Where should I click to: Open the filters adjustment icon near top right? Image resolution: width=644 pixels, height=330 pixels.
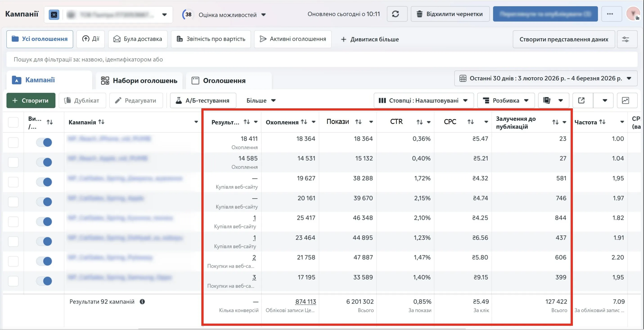(626, 39)
